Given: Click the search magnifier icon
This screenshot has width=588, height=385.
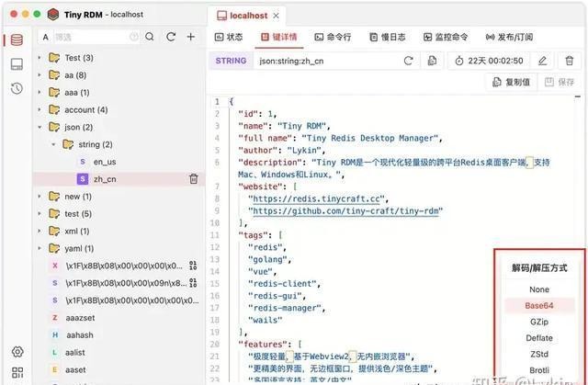Looking at the screenshot, I should tap(150, 37).
